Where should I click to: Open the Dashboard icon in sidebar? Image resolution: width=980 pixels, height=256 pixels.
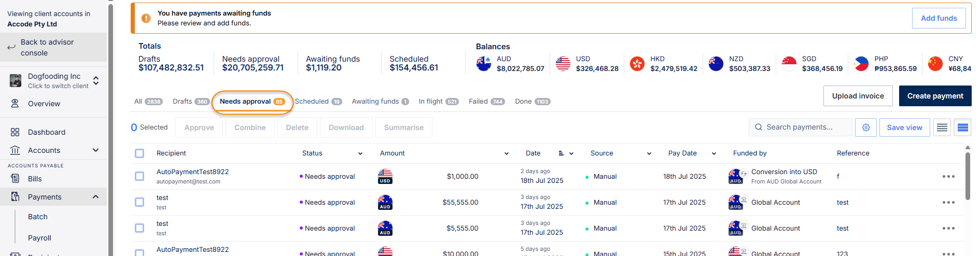(15, 132)
